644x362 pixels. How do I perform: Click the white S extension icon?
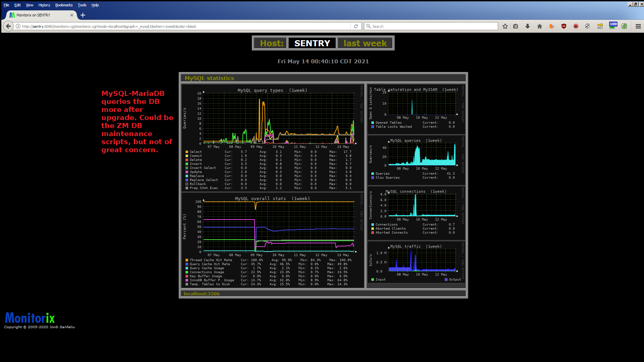587,26
